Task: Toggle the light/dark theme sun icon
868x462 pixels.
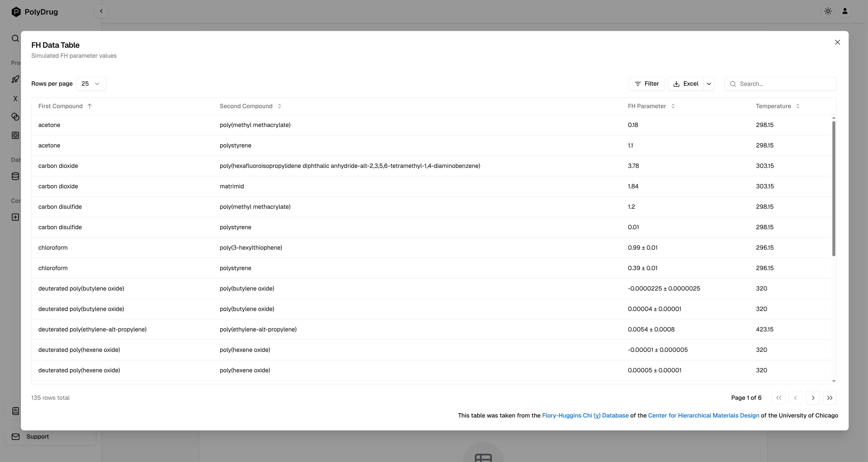Action: 828,11
